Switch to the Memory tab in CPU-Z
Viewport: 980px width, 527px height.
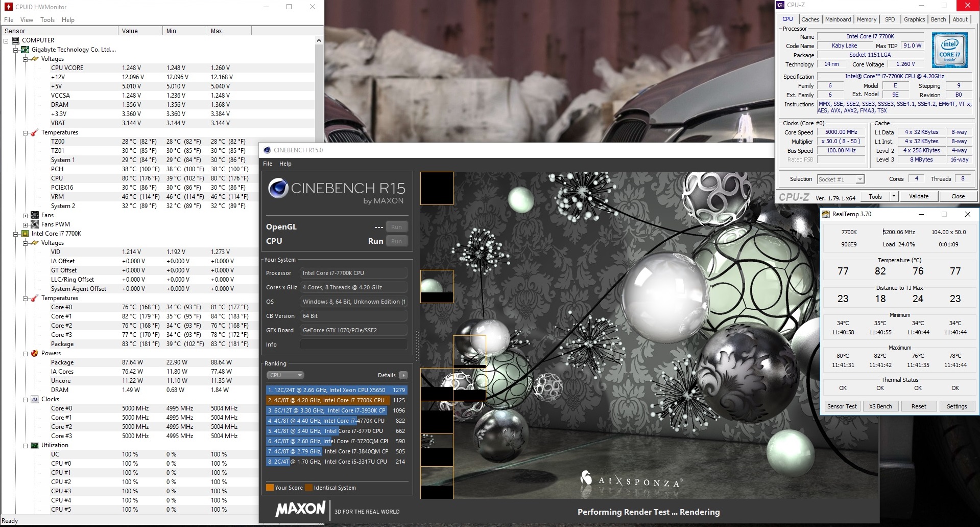coord(867,19)
